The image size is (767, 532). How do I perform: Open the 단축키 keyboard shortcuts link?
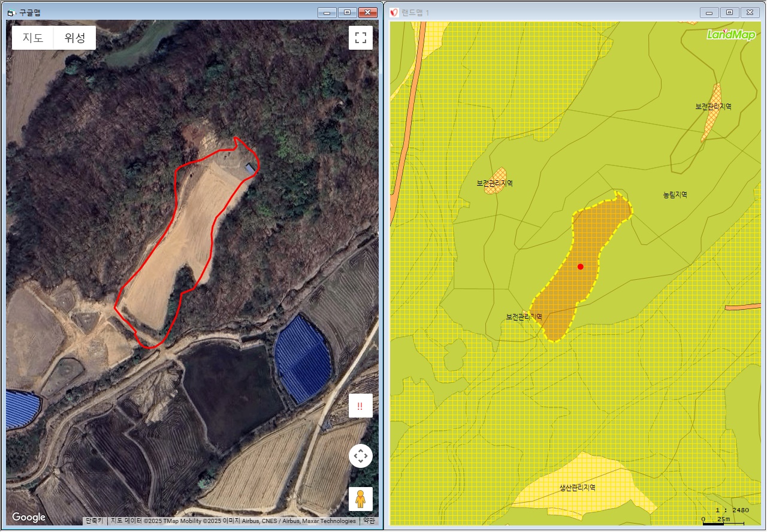point(95,521)
